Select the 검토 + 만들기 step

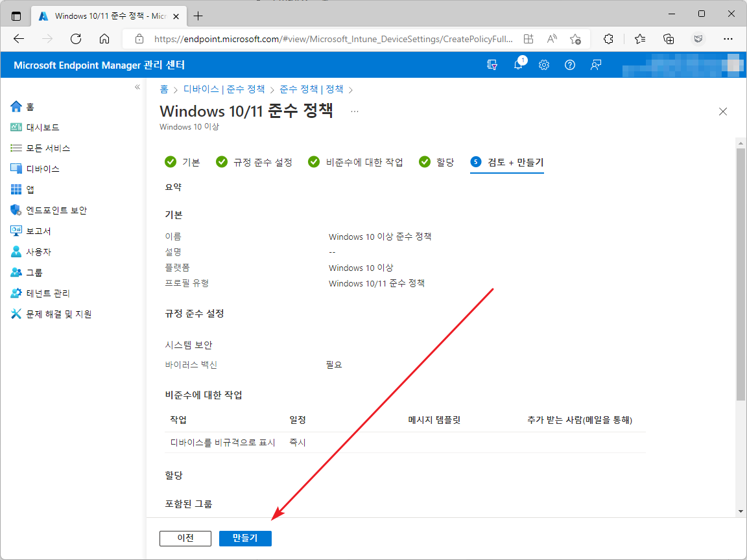tap(507, 163)
